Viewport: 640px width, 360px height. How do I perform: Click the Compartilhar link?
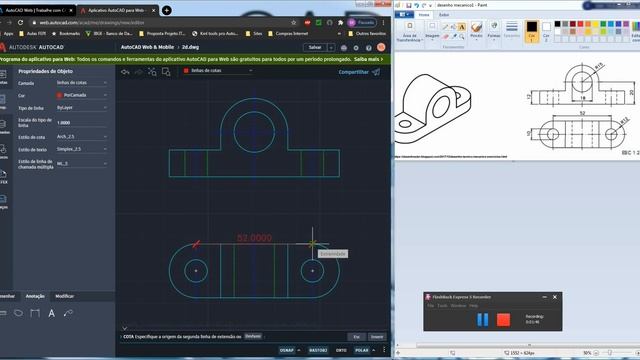[353, 72]
